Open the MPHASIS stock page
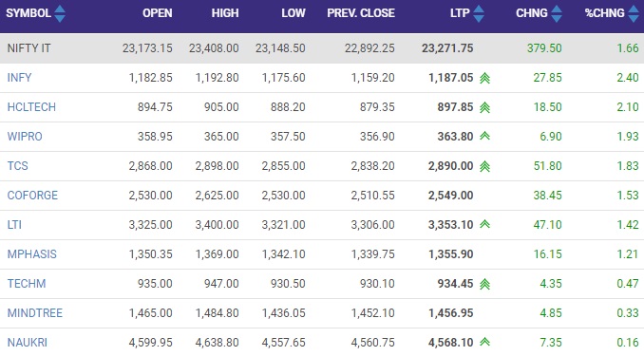The image size is (644, 356). [31, 254]
